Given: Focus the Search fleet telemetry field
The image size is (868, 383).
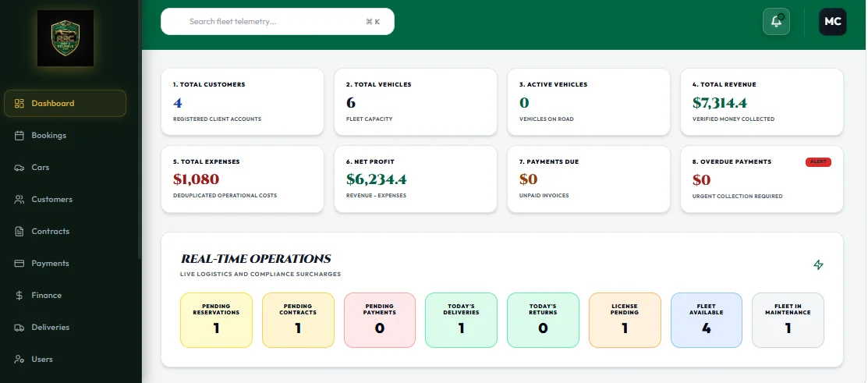Looking at the screenshot, I should 278,22.
